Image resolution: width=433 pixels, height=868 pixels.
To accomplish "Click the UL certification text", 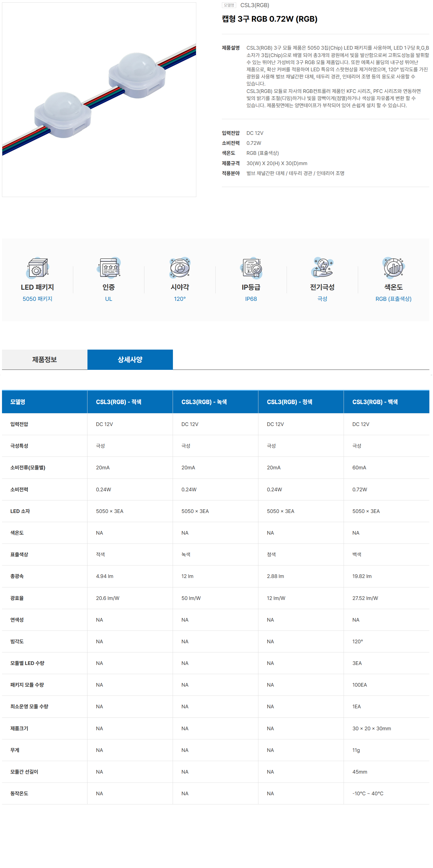I will click(109, 299).
